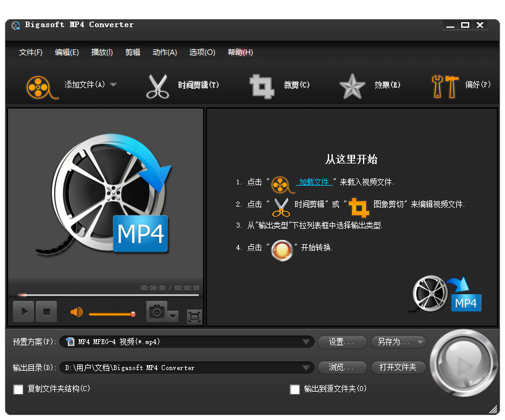This screenshot has height=420, width=505.
Task: Start conversion with the large round button
Action: (x=463, y=363)
